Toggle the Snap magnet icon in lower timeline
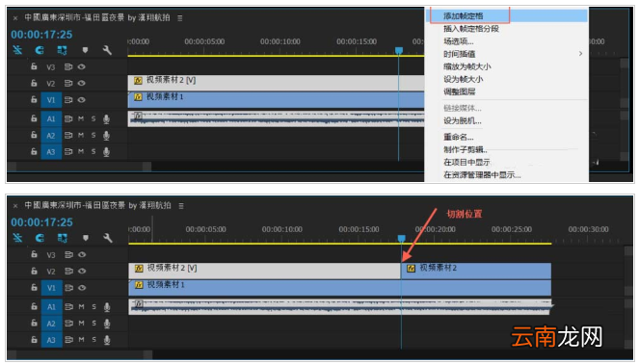Viewport: 639px width, 364px height. coord(40,238)
